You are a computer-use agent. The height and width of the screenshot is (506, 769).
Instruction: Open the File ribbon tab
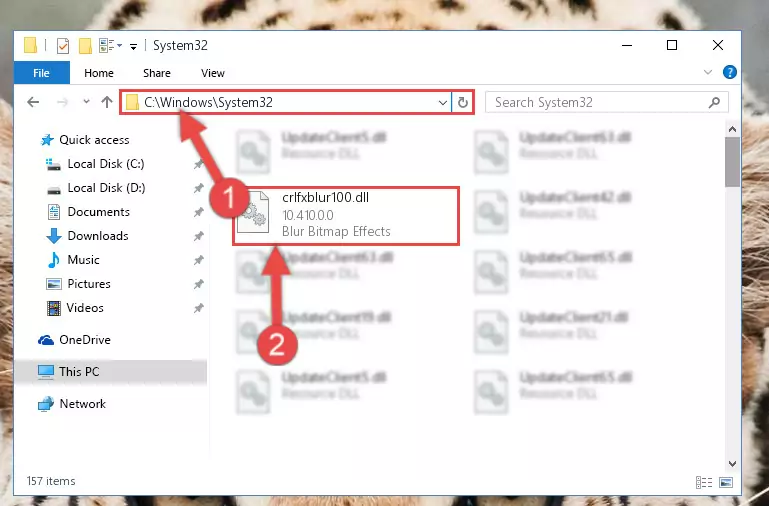click(42, 73)
